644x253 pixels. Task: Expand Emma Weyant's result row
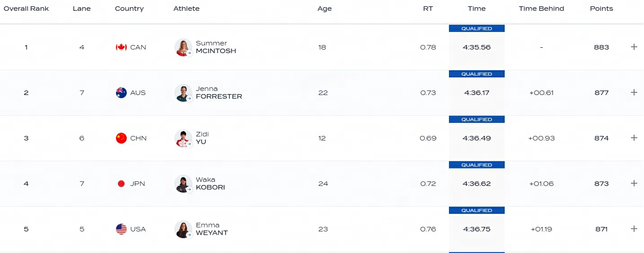[x=634, y=229]
